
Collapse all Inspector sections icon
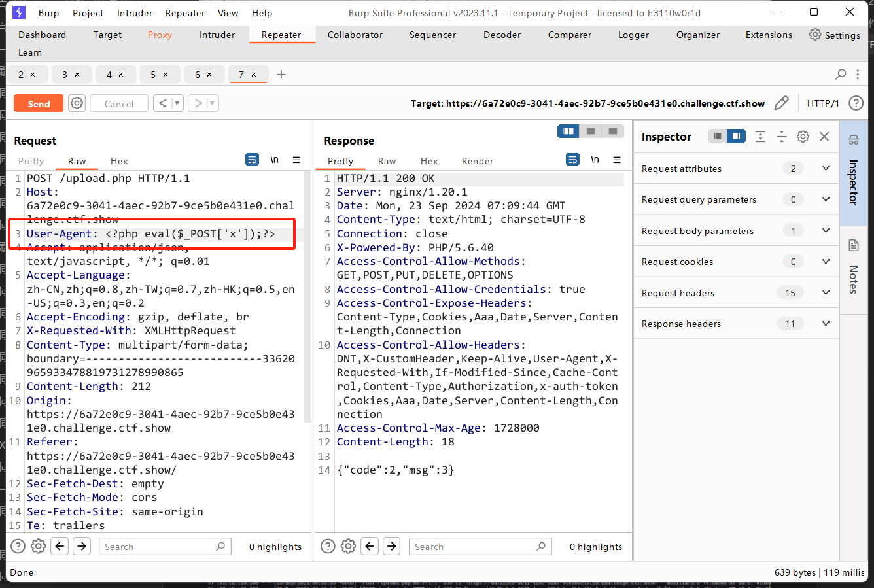781,136
